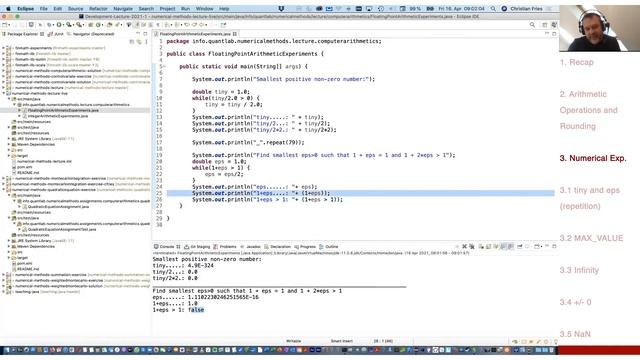Open the File menu
This screenshot has width=640, height=360.
pyautogui.click(x=43, y=9)
